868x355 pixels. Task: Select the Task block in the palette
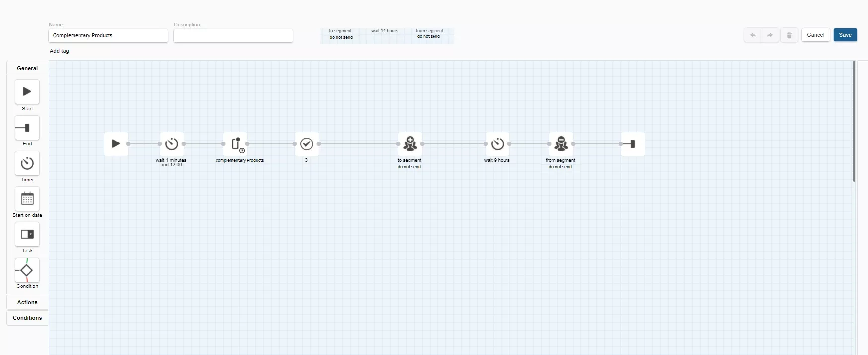[27, 234]
